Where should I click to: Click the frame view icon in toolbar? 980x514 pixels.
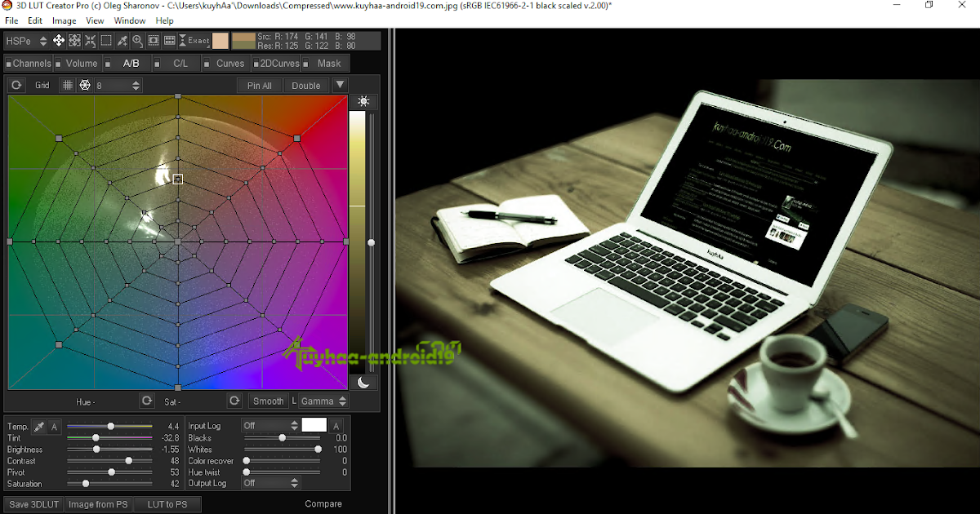pyautogui.click(x=154, y=40)
